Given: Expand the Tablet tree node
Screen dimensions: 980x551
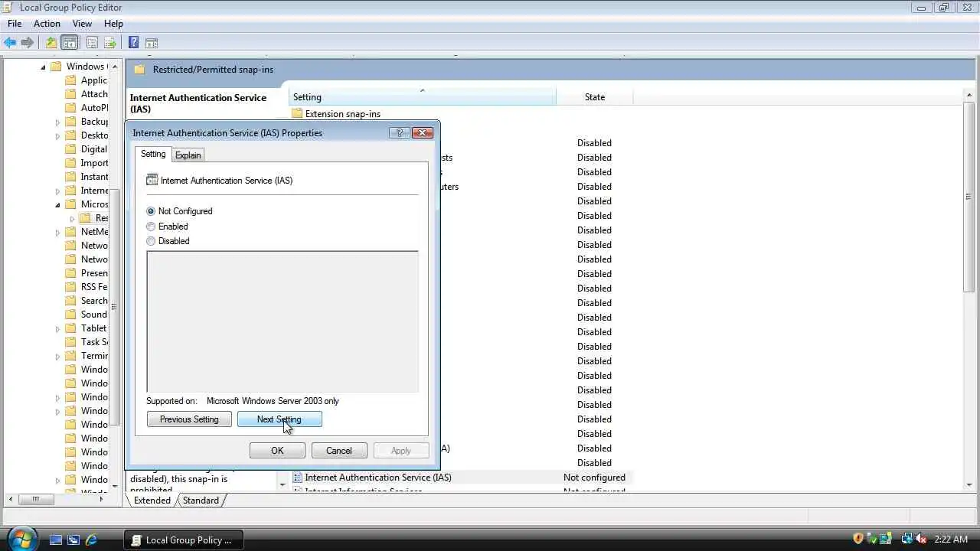Looking at the screenshot, I should click(x=57, y=328).
